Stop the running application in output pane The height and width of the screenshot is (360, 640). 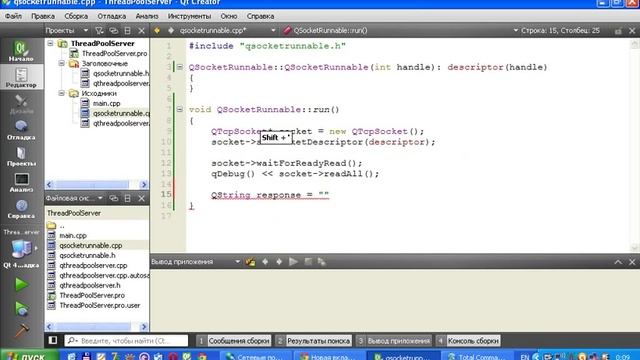(308, 262)
